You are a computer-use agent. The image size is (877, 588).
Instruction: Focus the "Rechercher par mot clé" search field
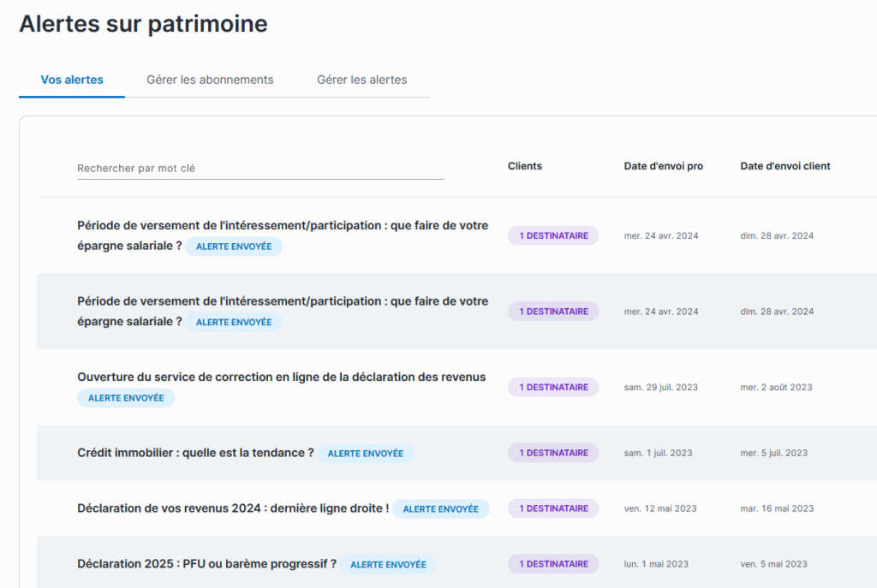260,169
